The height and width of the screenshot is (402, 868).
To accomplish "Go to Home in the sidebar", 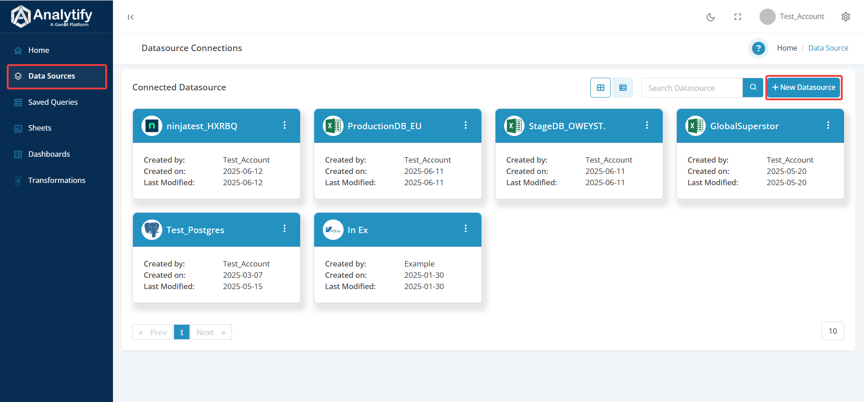I will point(57,50).
